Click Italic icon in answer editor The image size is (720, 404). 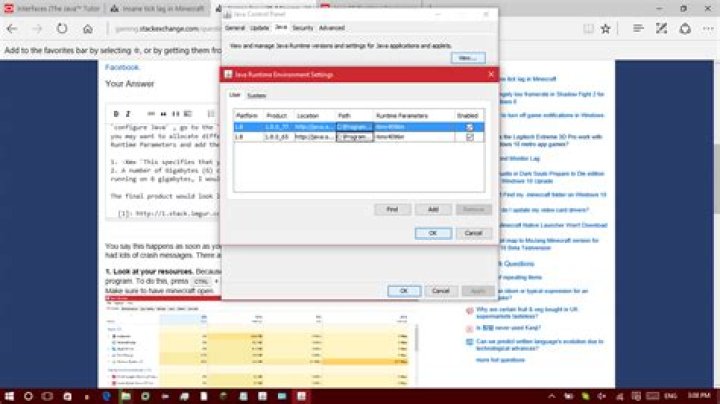click(128, 114)
